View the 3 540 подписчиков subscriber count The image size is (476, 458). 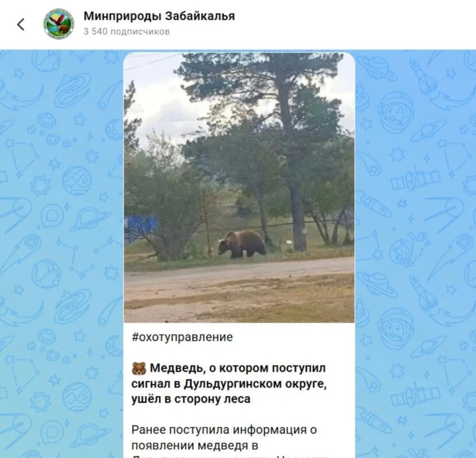point(127,31)
